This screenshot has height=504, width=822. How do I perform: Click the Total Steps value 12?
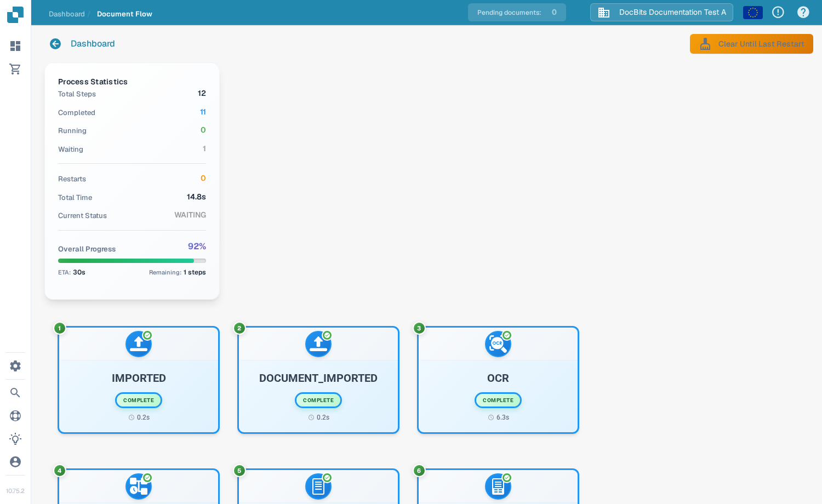202,94
